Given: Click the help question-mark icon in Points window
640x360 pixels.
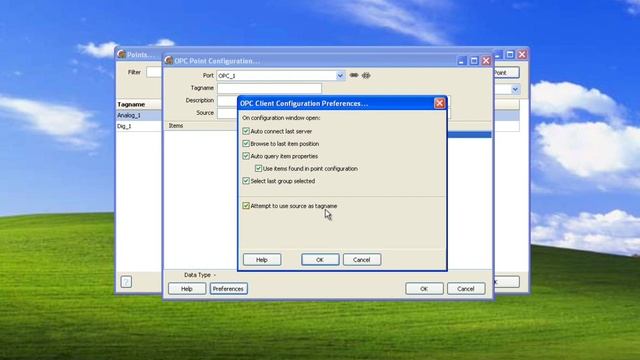Looking at the screenshot, I should click(x=126, y=282).
